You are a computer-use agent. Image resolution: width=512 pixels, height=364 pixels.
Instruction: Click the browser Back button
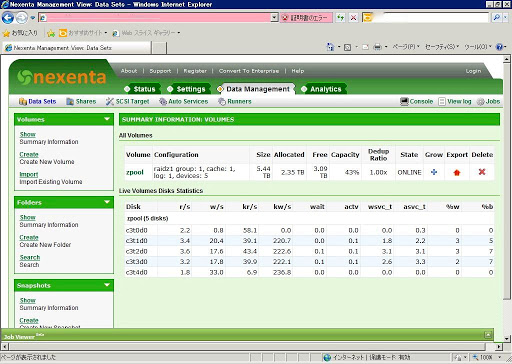point(8,17)
